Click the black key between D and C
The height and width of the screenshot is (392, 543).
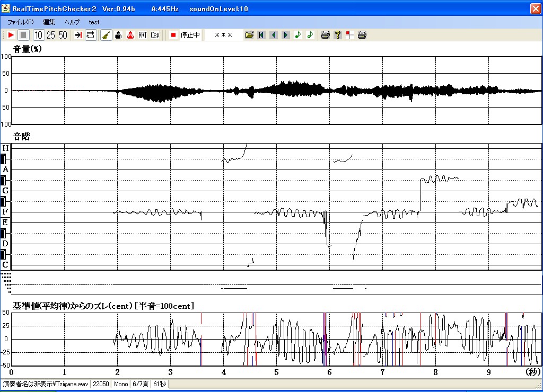[x=3, y=255]
